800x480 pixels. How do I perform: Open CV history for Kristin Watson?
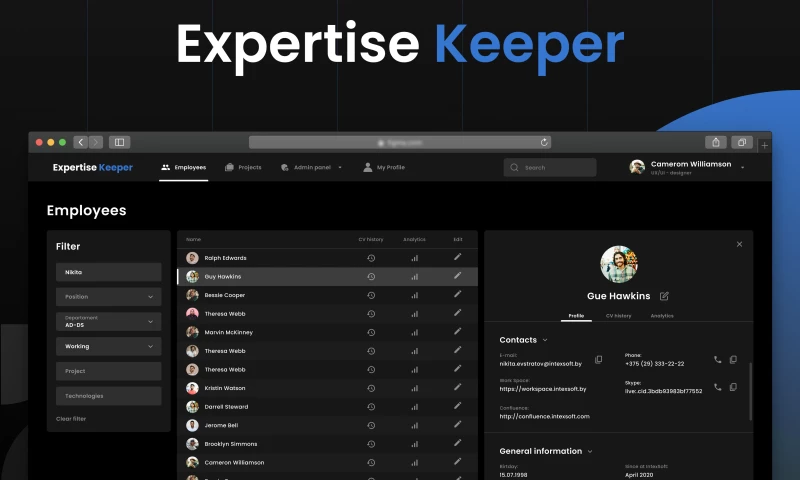point(371,388)
